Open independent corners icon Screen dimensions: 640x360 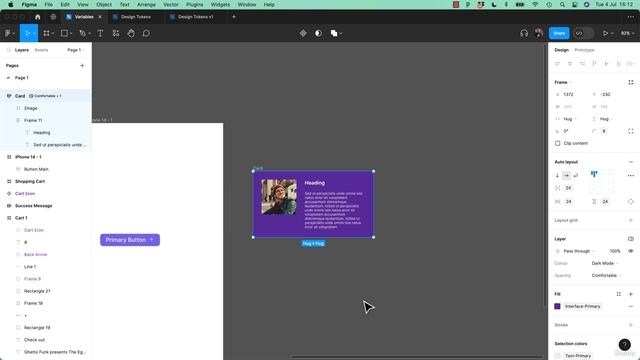pyautogui.click(x=631, y=131)
